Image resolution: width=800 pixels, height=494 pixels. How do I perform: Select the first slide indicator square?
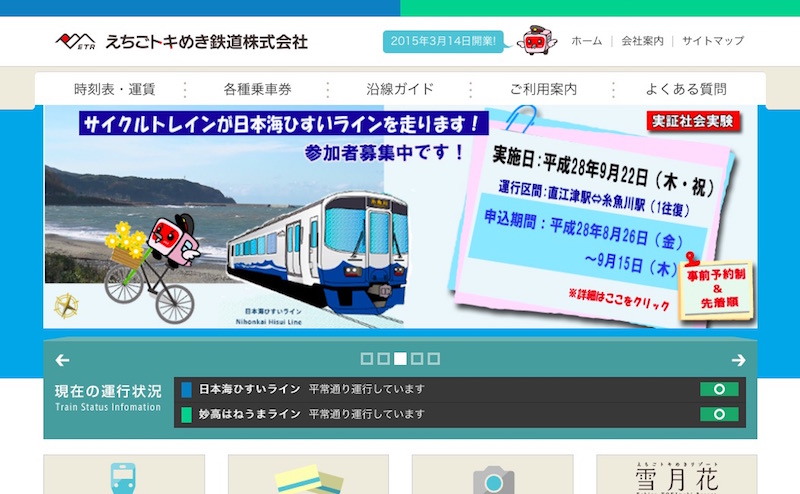[366, 359]
